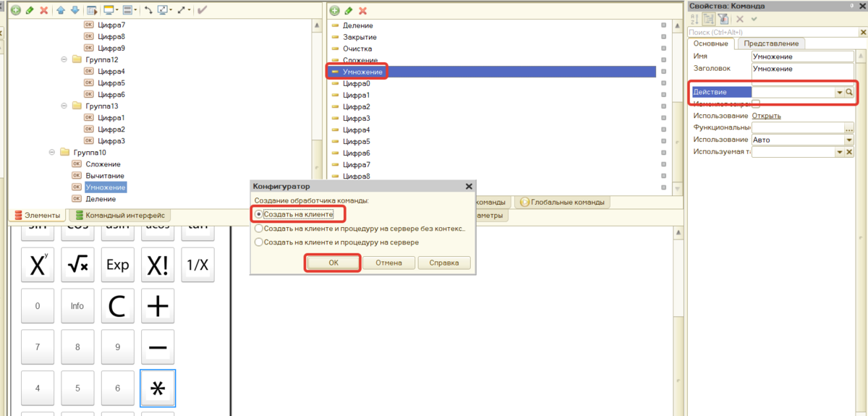Open Справка from the dialog
The height and width of the screenshot is (416, 868).
[x=443, y=263]
